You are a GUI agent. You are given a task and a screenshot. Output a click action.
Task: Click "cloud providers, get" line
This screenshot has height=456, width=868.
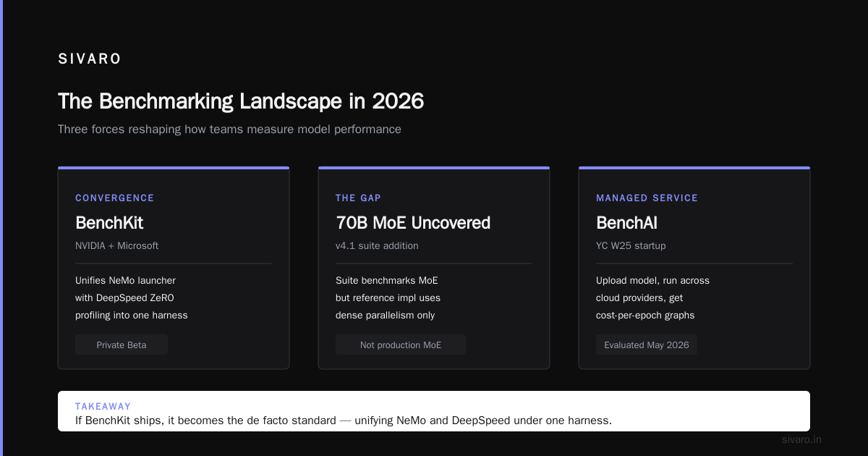pyautogui.click(x=639, y=297)
